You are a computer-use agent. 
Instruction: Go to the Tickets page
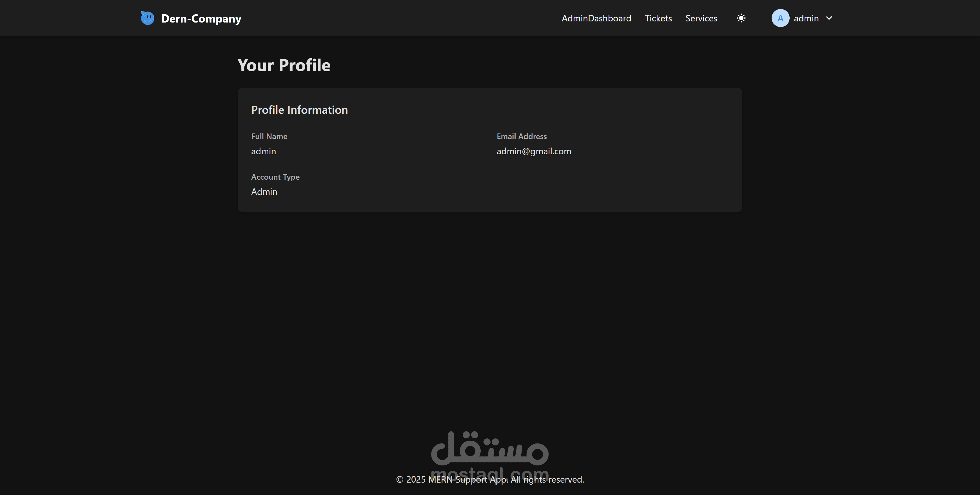coord(658,18)
